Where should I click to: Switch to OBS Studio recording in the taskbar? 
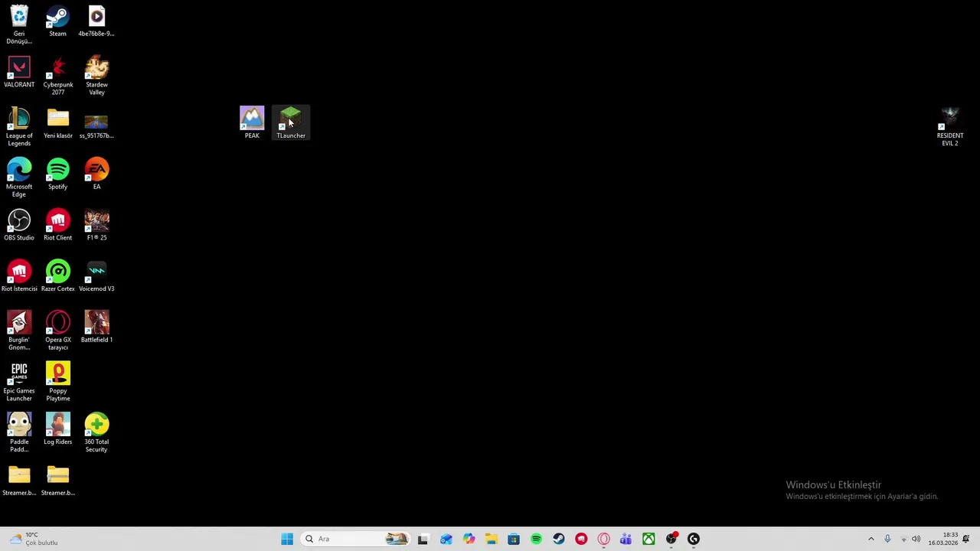point(671,539)
